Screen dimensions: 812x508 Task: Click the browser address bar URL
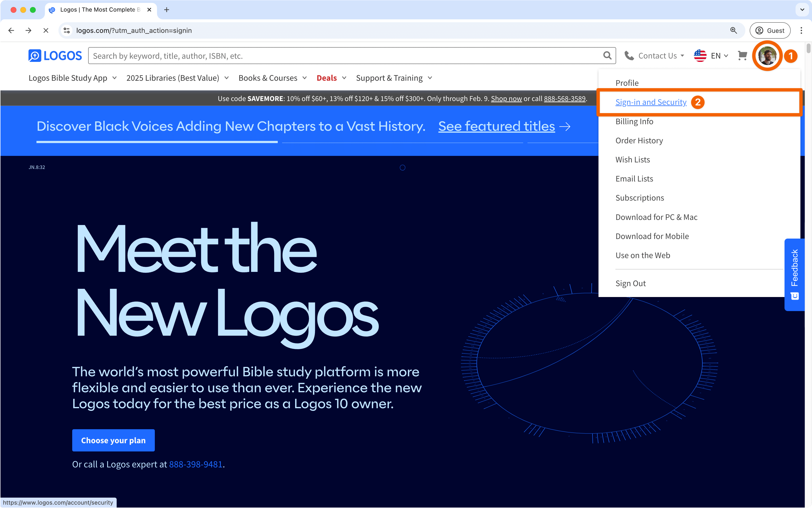click(134, 31)
